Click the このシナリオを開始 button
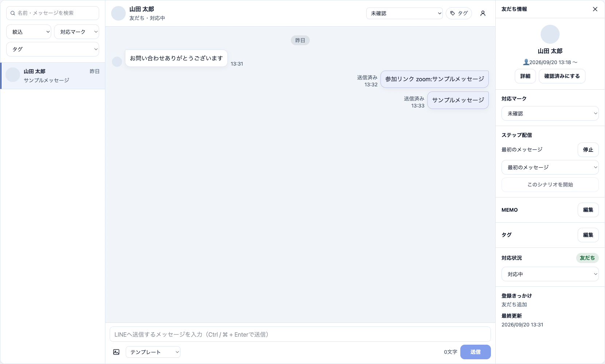605x364 pixels. tap(550, 185)
